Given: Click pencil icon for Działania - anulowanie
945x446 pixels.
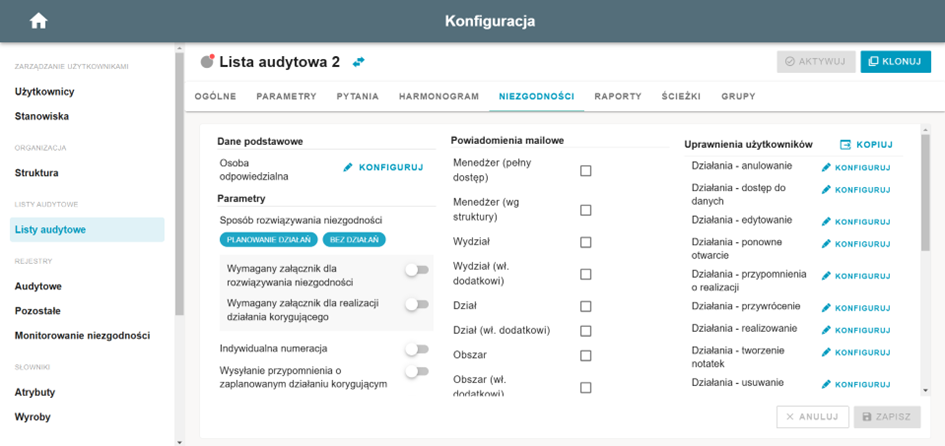Looking at the screenshot, I should pyautogui.click(x=826, y=168).
